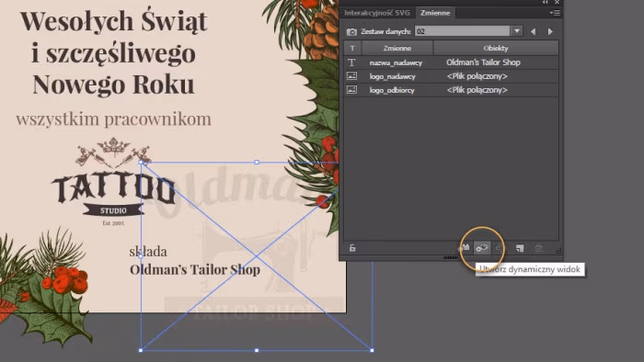Go to previous data set arrow
The width and height of the screenshot is (644, 362).
[533, 31]
